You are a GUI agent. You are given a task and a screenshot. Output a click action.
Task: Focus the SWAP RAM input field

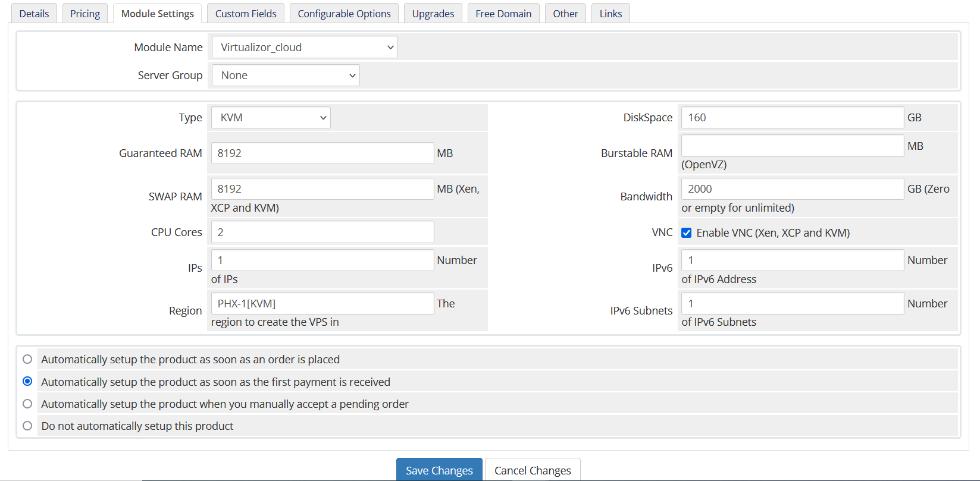coord(323,188)
